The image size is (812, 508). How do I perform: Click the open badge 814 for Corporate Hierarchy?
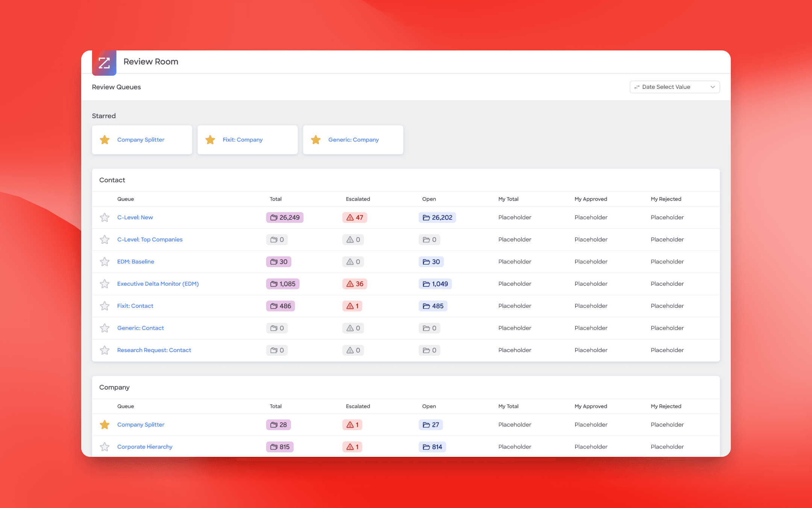pos(432,447)
